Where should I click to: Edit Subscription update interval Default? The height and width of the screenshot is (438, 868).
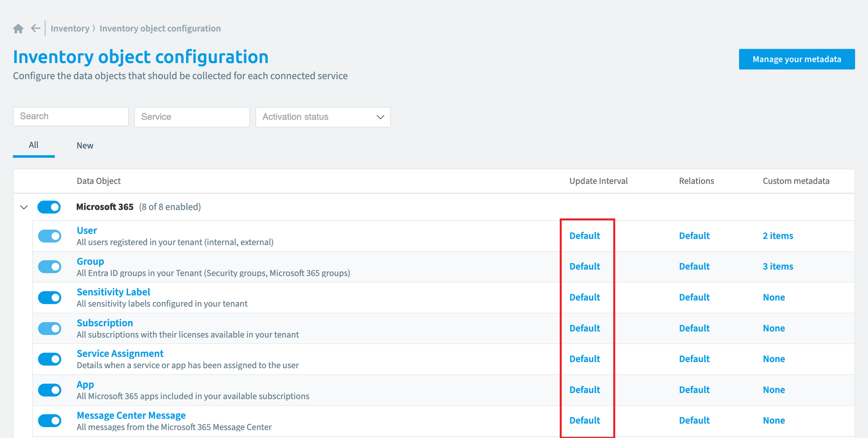[585, 328]
